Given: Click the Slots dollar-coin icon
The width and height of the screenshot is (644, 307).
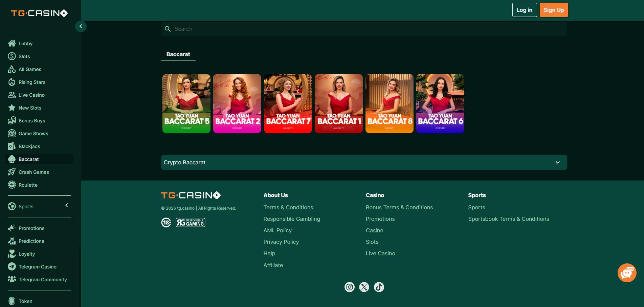Looking at the screenshot, I should click(x=12, y=56).
